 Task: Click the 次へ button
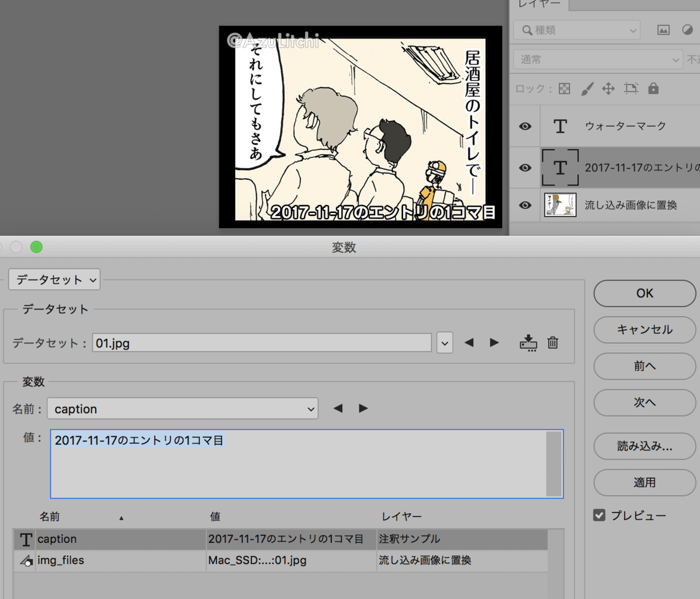(x=645, y=402)
